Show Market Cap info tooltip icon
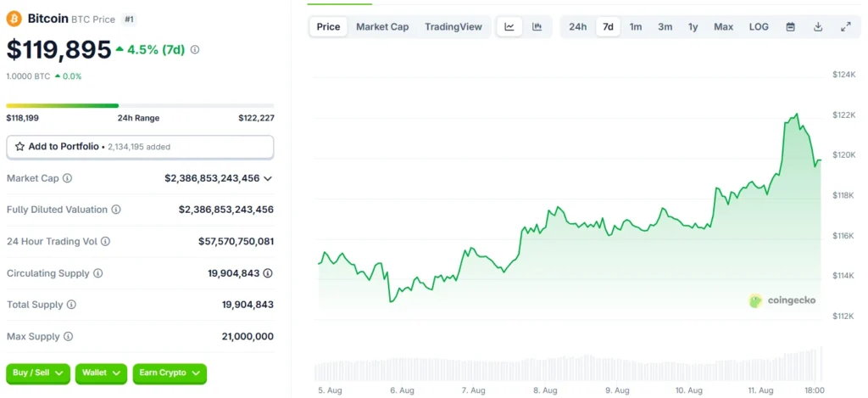 tap(68, 178)
